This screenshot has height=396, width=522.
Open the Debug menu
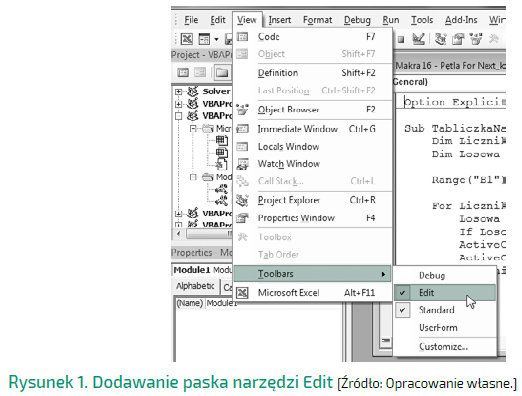coord(357,20)
